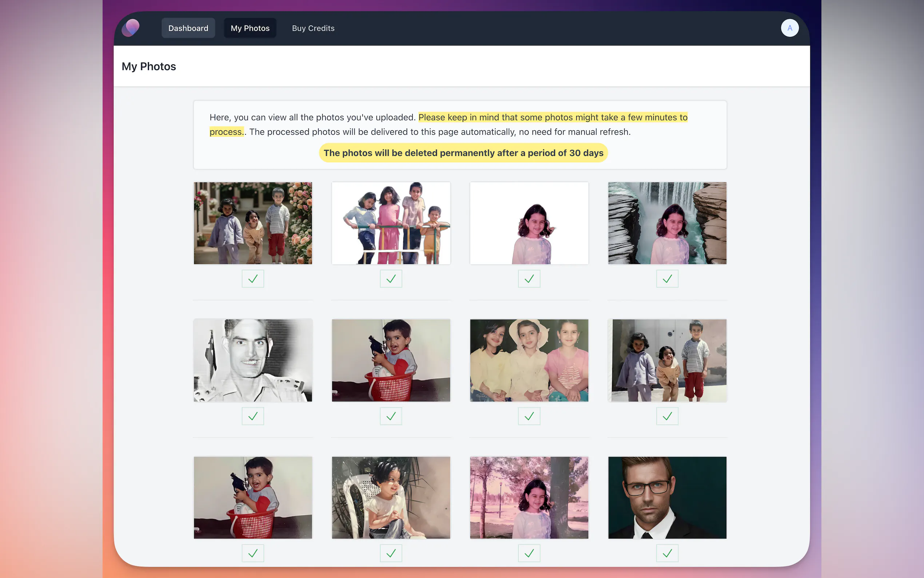Open the flower garden children photo

point(252,223)
